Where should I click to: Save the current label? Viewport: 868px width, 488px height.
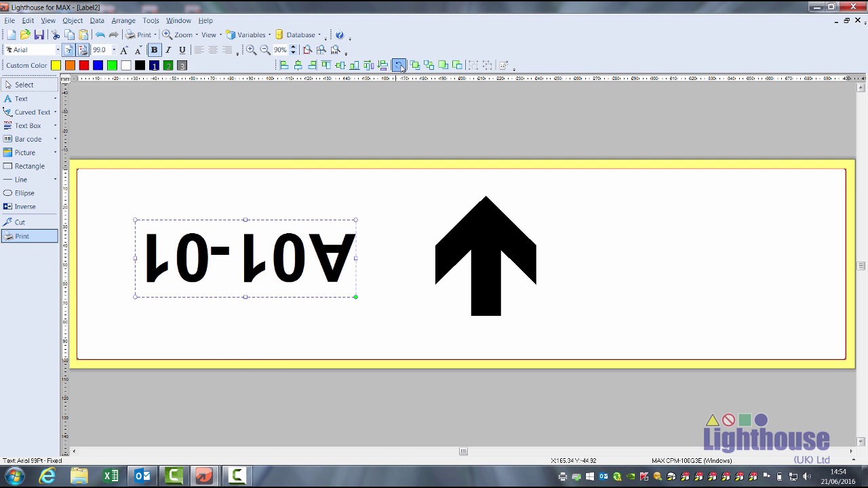pyautogui.click(x=39, y=35)
